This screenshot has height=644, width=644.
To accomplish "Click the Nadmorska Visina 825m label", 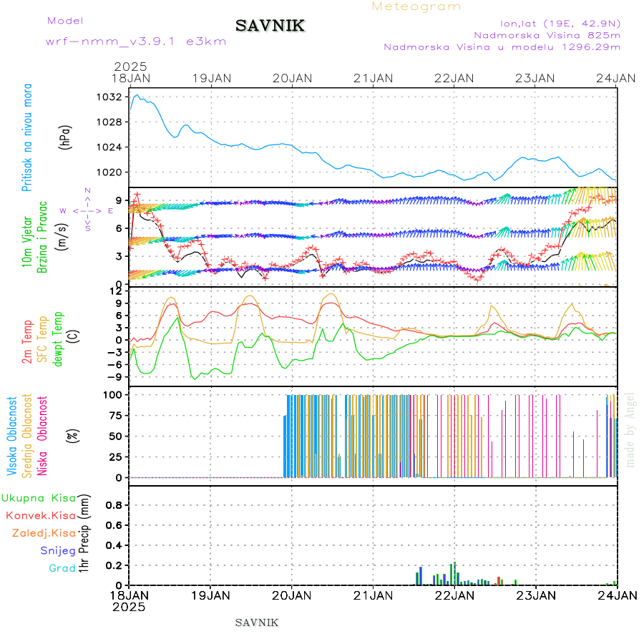I will tap(547, 34).
